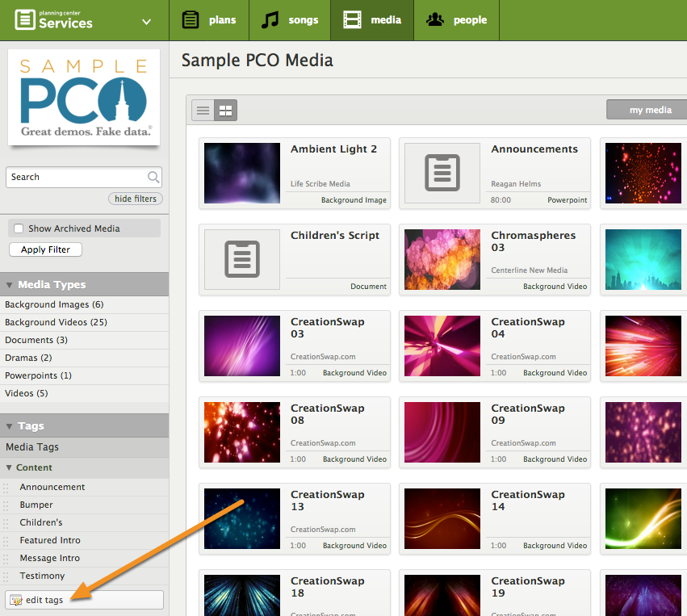The height and width of the screenshot is (616, 687).
Task: Click the drag handle beside Announcement tag
Action: [x=6, y=488]
